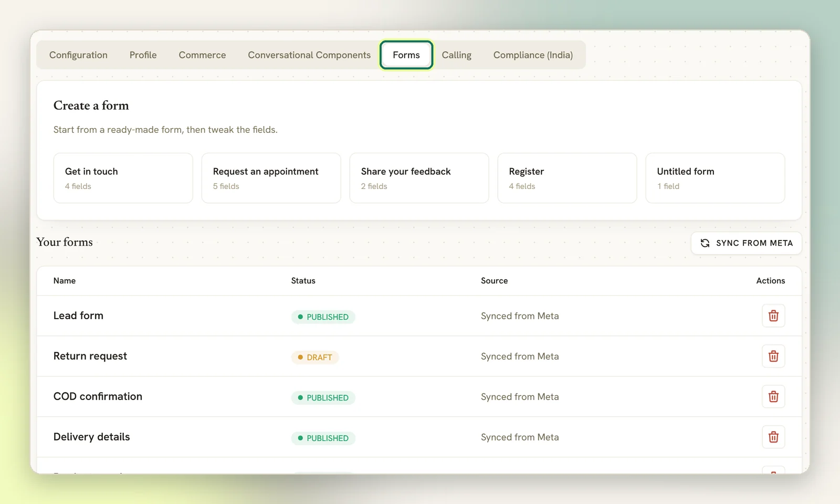840x504 pixels.
Task: Open the Compliance (India) tab
Action: [533, 55]
